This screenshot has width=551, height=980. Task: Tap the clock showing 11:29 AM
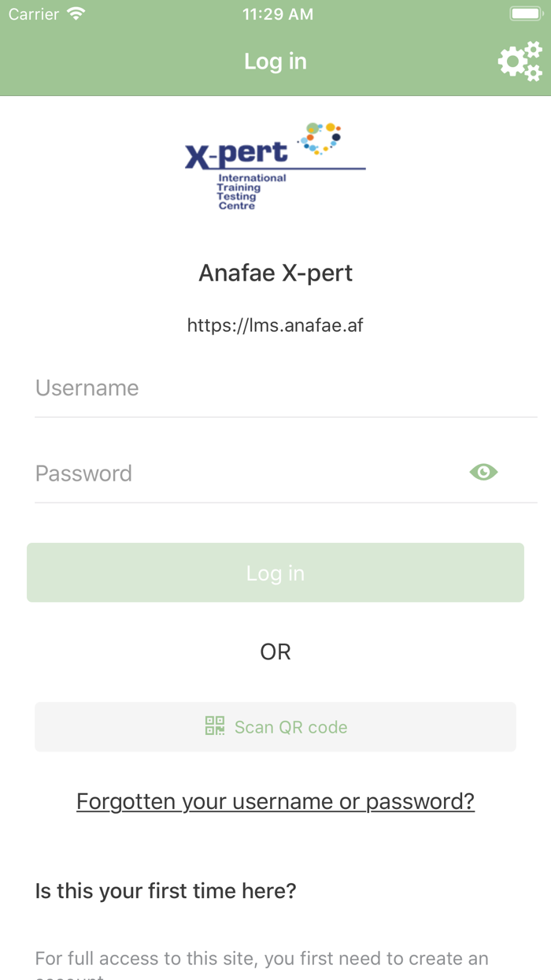[x=277, y=13]
